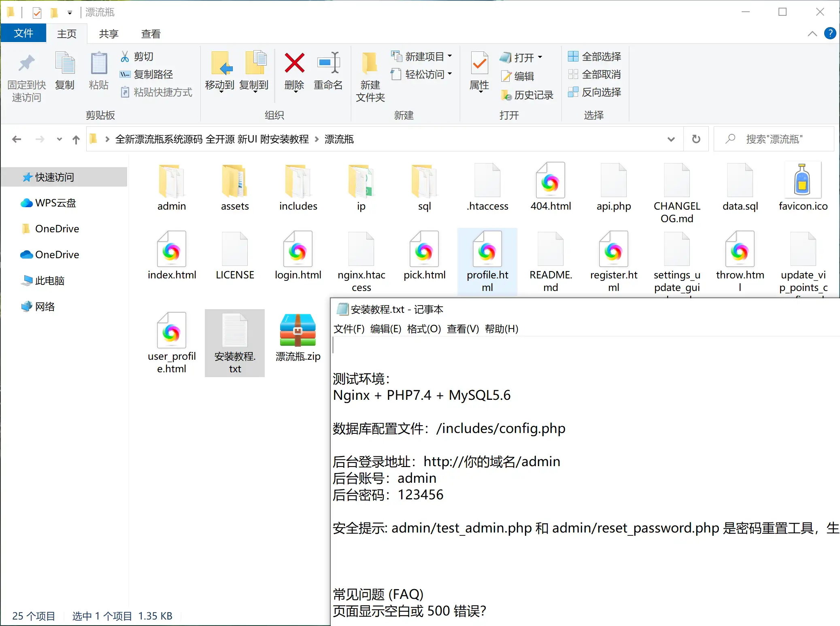The width and height of the screenshot is (840, 626).
Task: Click the 复制路径 (Copy path) icon
Action: coord(125,74)
